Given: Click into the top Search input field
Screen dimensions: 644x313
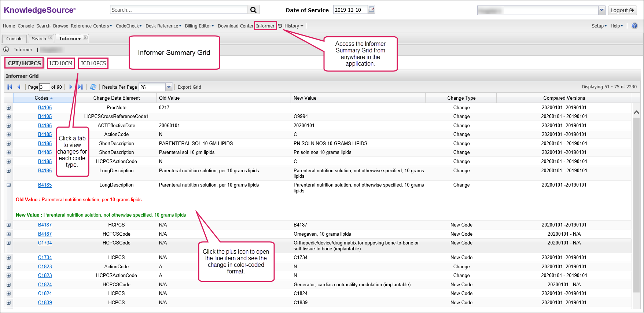Looking at the screenshot, I should pyautogui.click(x=179, y=10).
